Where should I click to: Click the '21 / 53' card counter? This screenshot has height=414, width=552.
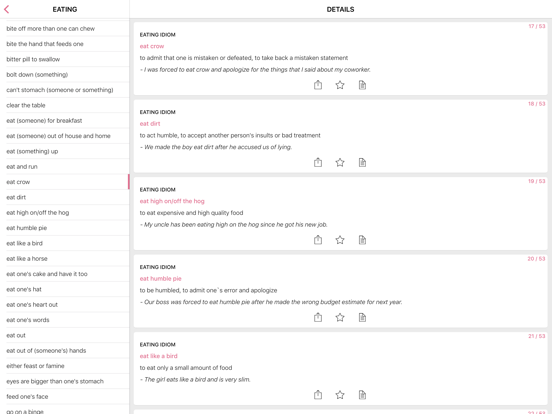click(x=537, y=336)
